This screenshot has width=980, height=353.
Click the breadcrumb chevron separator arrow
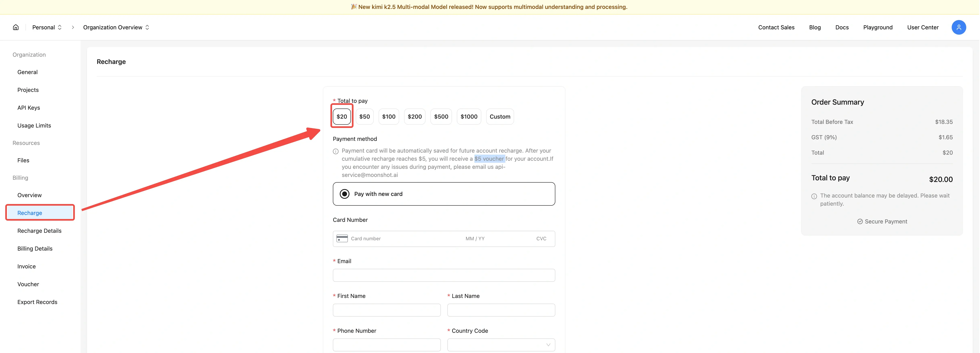pos(73,27)
